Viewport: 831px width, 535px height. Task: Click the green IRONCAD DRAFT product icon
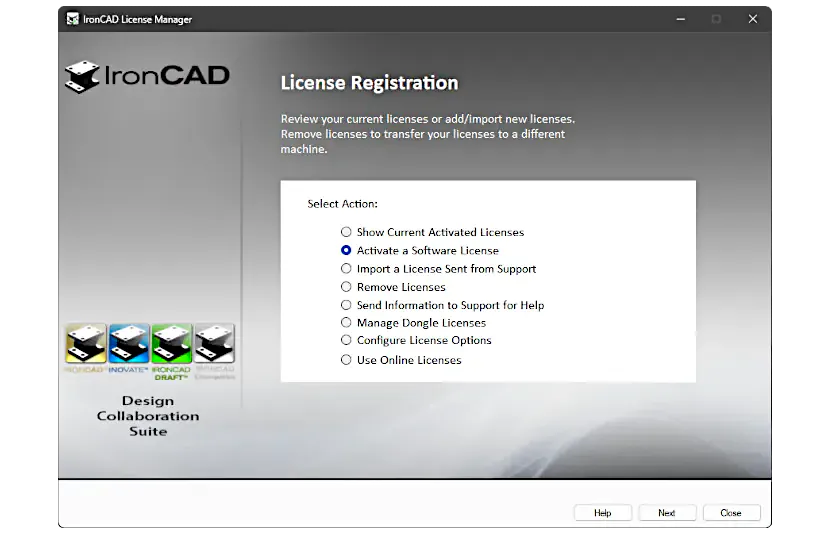pyautogui.click(x=171, y=344)
